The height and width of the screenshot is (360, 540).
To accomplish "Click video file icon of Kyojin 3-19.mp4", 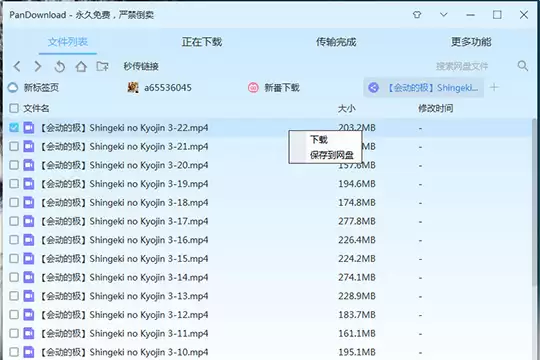I will 29,184.
